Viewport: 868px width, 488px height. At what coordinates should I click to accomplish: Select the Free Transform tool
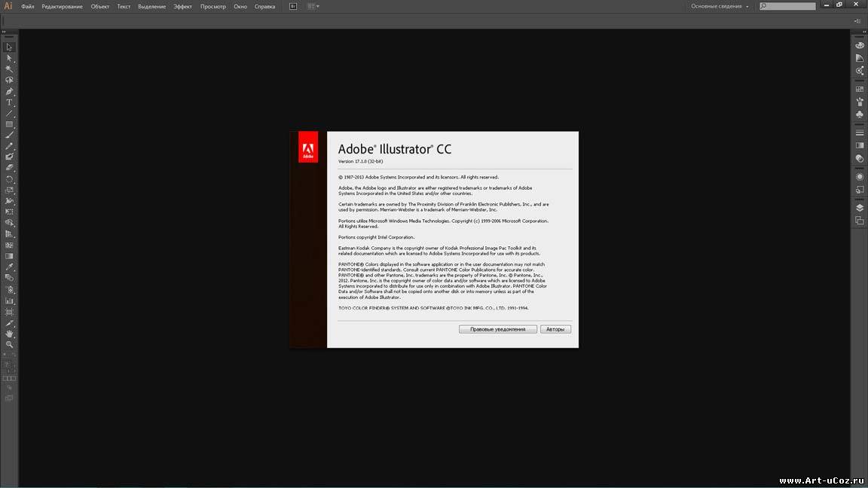9,212
